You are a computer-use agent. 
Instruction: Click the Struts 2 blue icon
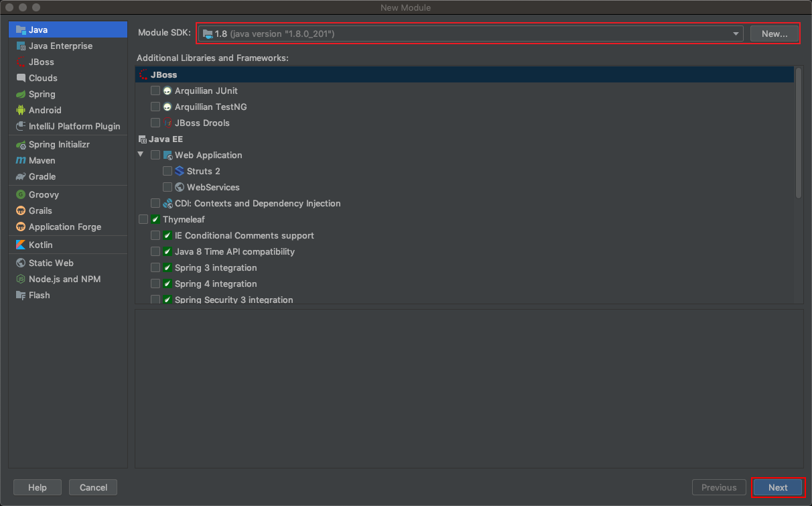(180, 171)
